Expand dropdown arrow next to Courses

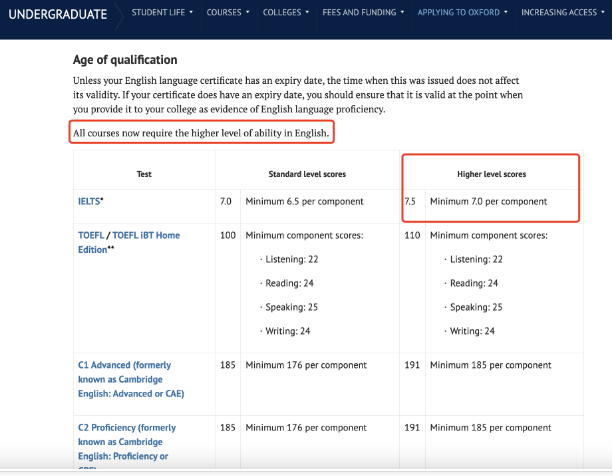point(247,12)
